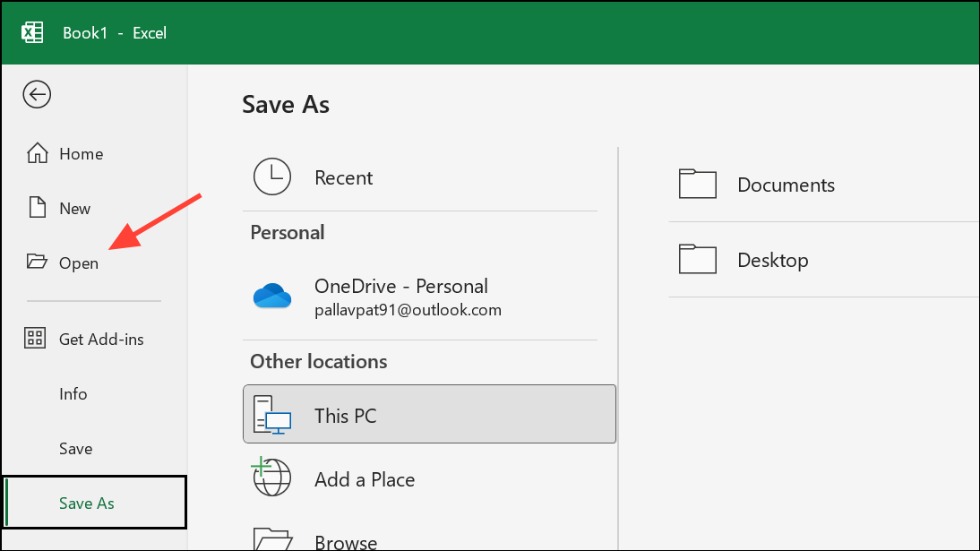Select Add a Place option
The width and height of the screenshot is (980, 551).
pyautogui.click(x=364, y=479)
